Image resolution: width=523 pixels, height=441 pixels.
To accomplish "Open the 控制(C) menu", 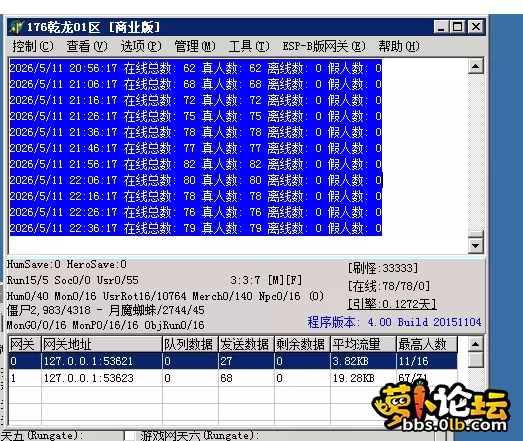I will [x=33, y=46].
